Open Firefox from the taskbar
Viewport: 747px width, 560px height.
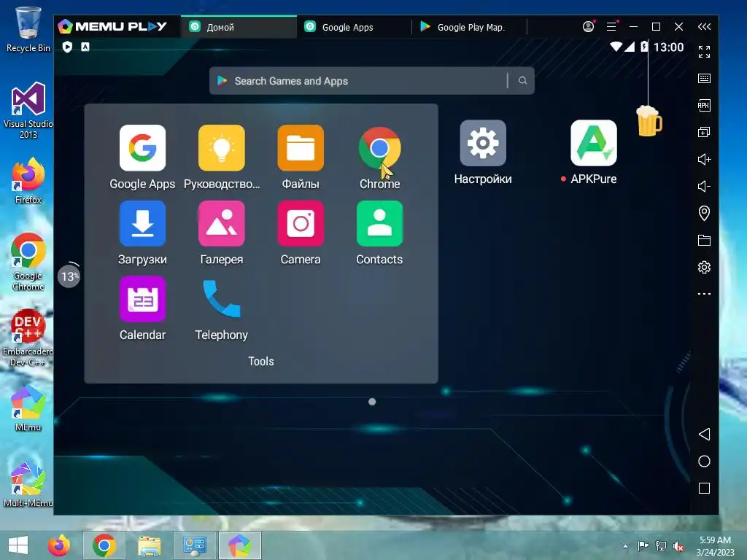pos(59,545)
